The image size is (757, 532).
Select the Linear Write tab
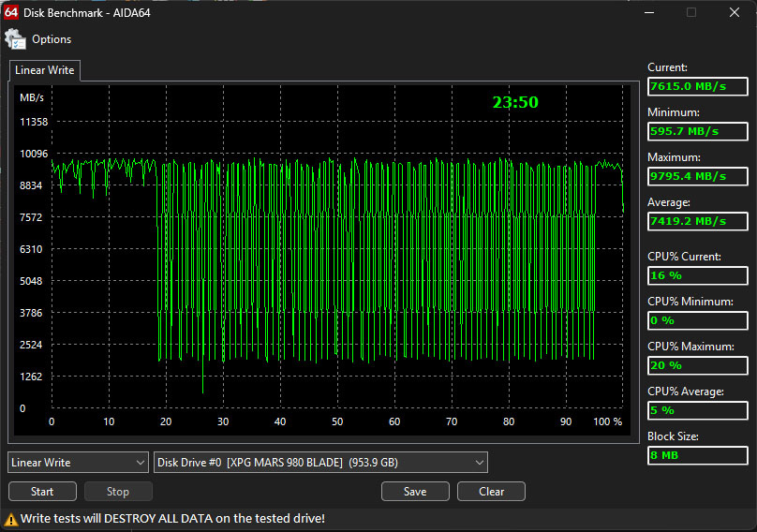pos(44,70)
